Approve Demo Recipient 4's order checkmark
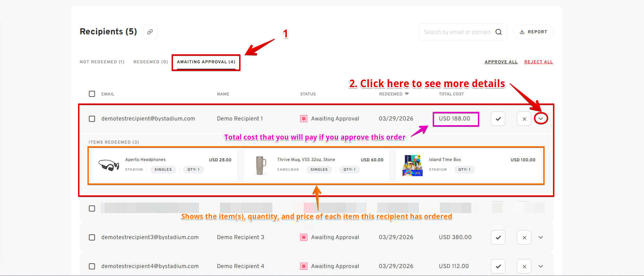644x276 pixels. (x=498, y=266)
